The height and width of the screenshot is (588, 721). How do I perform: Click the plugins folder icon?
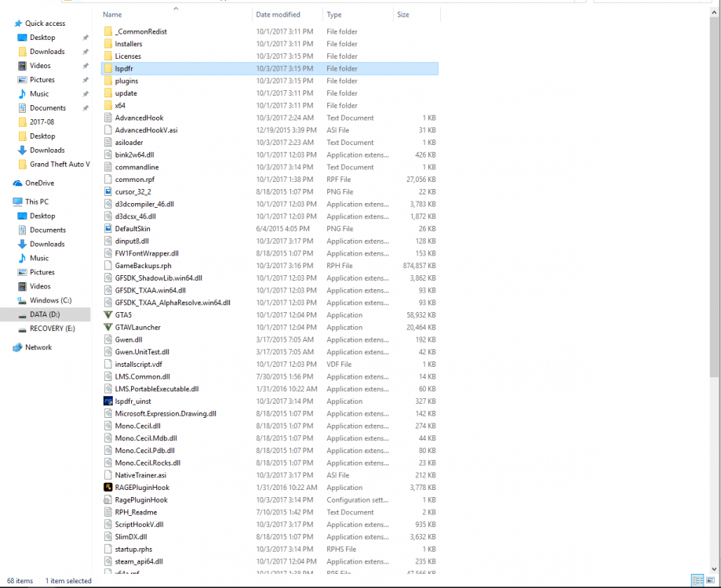(x=108, y=81)
